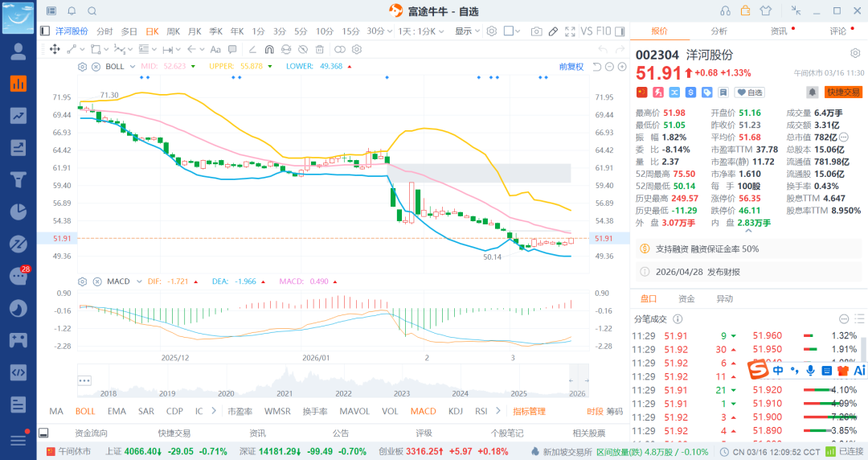Open the 资金 capital tab
This screenshot has height=460, width=868.
tap(686, 298)
